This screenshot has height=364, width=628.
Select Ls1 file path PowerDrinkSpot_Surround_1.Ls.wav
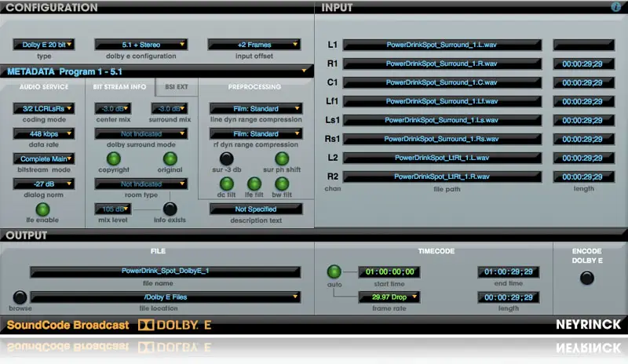[442, 120]
